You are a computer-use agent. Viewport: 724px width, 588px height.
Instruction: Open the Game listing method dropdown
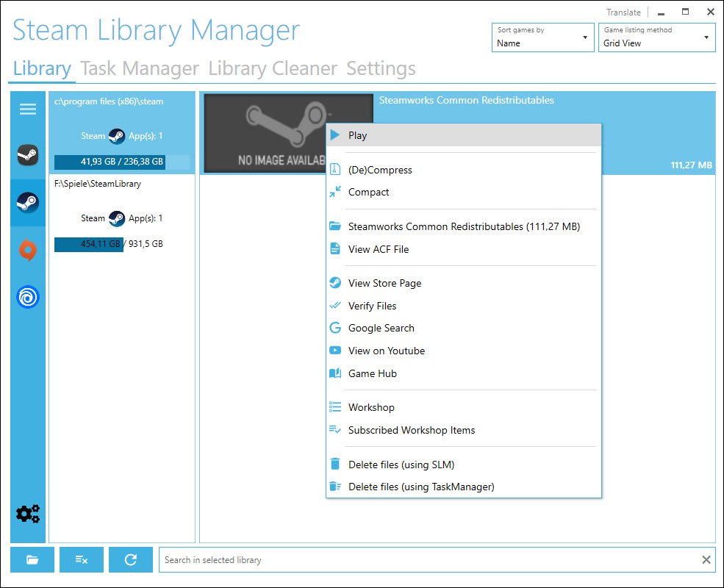tap(656, 37)
